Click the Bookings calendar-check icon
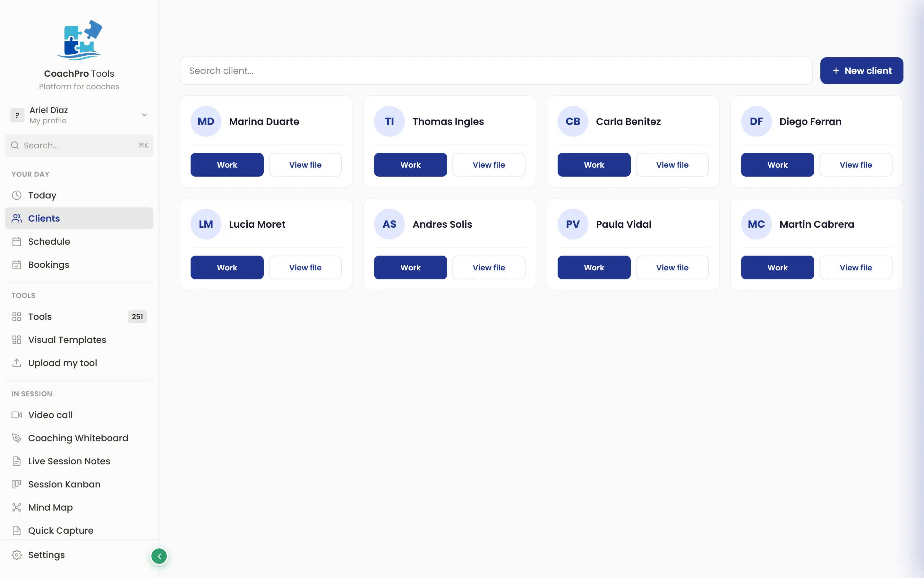Image resolution: width=924 pixels, height=578 pixels. (16, 265)
